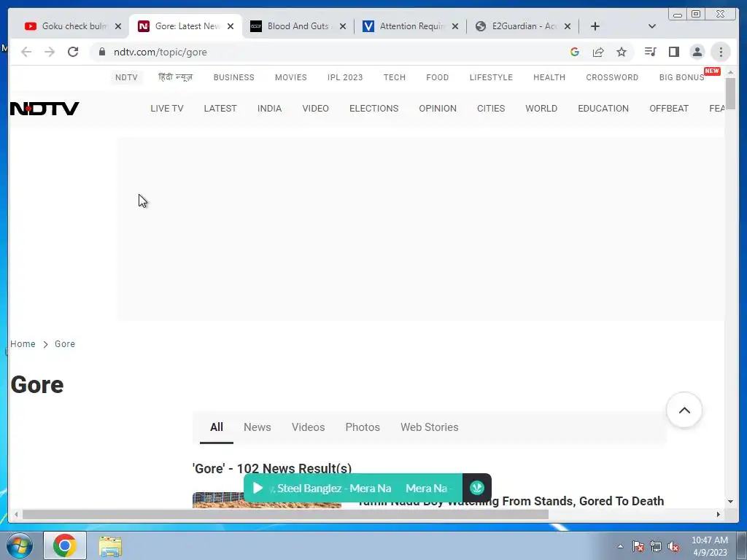This screenshot has height=560, width=747.
Task: Open the OFFBEAT menu item
Action: click(x=669, y=109)
